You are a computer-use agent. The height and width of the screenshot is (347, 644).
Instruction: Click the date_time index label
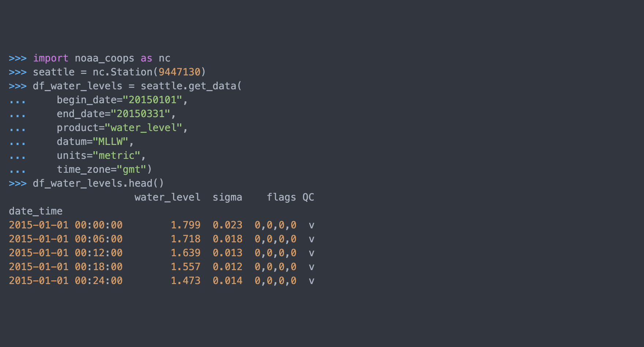click(35, 211)
